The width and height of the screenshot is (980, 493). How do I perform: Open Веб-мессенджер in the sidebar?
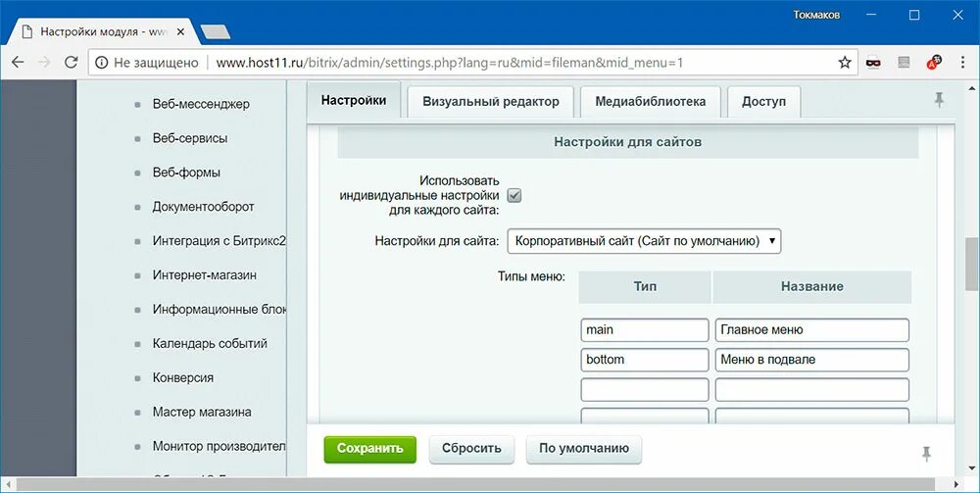pyautogui.click(x=201, y=104)
